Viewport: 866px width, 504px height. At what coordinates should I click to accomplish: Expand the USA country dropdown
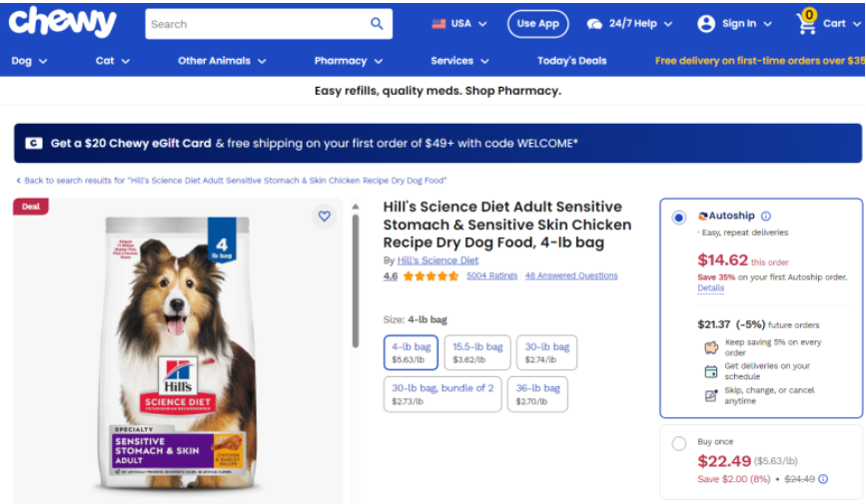click(459, 23)
